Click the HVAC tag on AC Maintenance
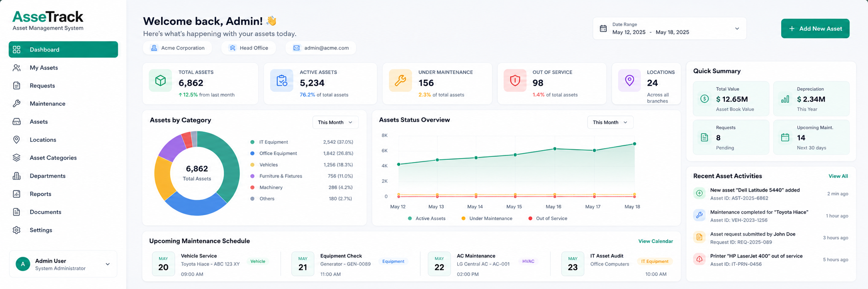 pyautogui.click(x=528, y=261)
